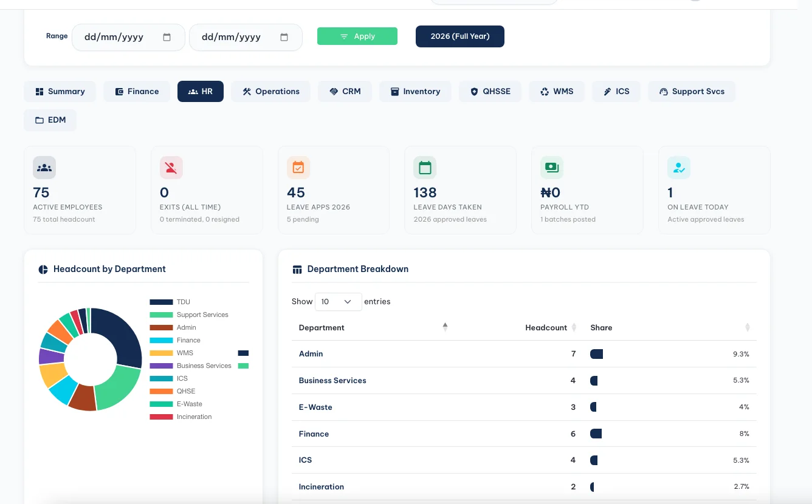Click the large navy TDU donut segment
The width and height of the screenshot is (812, 504).
click(x=122, y=335)
